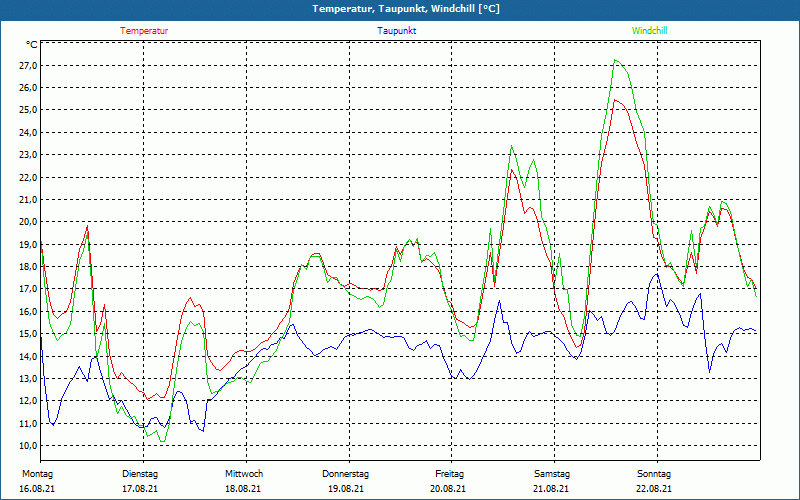
Task: Click the 22.08.21 date label
Action: pyautogui.click(x=654, y=489)
